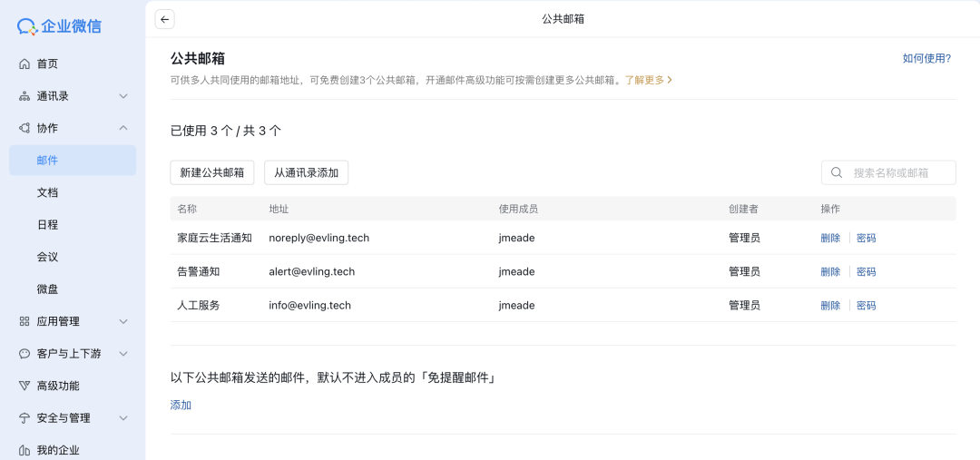Click jmeade in the 人工服务 row
The width and height of the screenshot is (980, 460).
pyautogui.click(x=516, y=306)
